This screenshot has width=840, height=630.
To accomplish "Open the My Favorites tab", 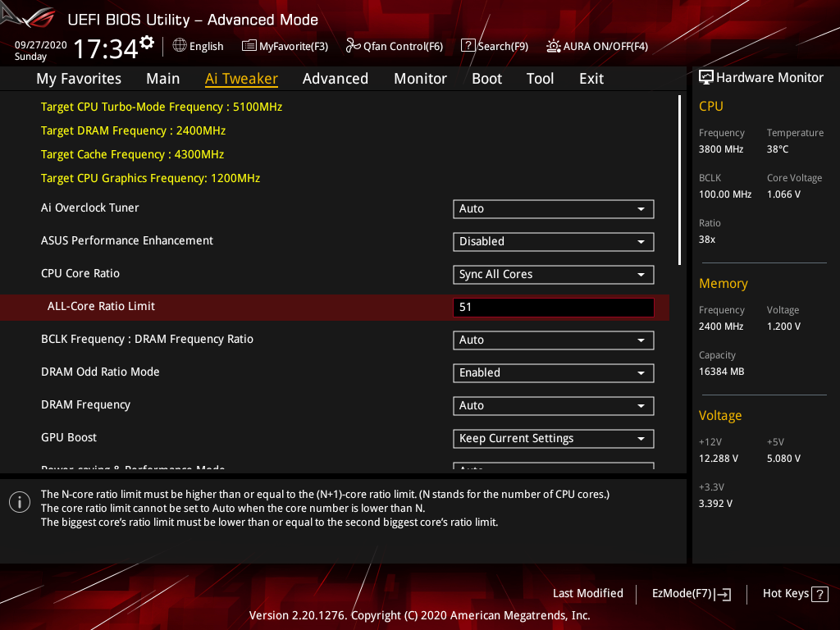I will pos(79,79).
